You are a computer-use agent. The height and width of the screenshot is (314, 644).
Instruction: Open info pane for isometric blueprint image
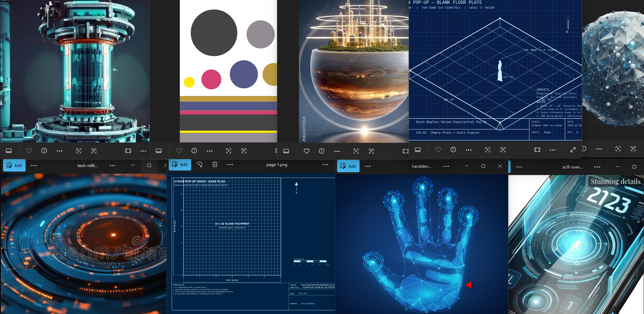click(453, 150)
